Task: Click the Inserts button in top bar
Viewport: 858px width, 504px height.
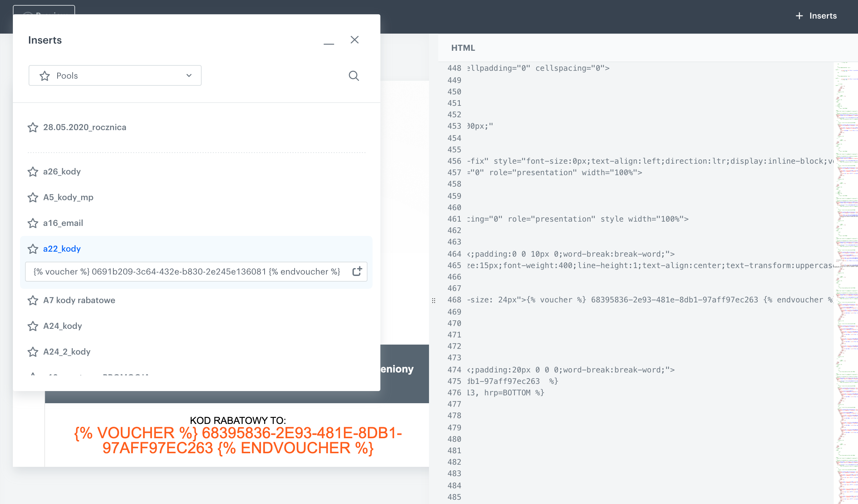Action: [823, 16]
